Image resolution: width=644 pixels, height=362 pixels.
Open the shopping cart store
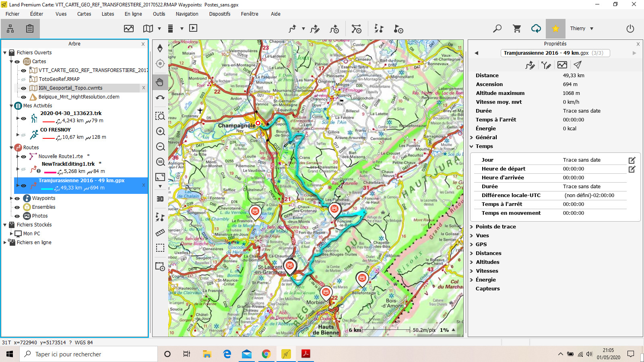[517, 29]
